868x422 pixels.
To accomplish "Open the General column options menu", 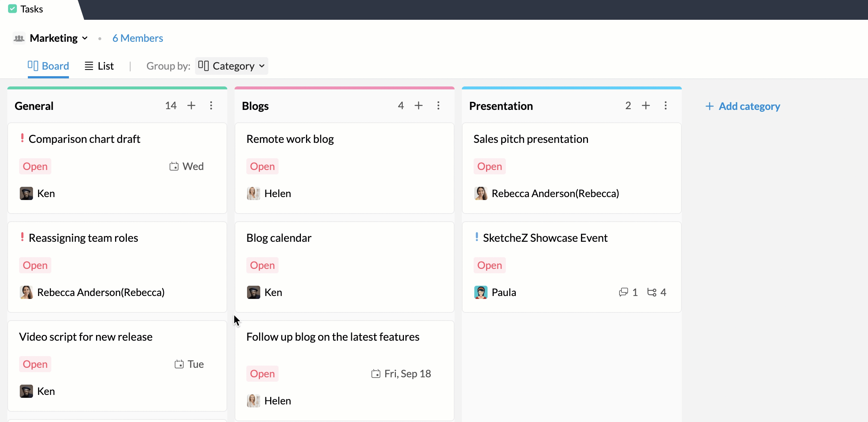I will pyautogui.click(x=212, y=105).
